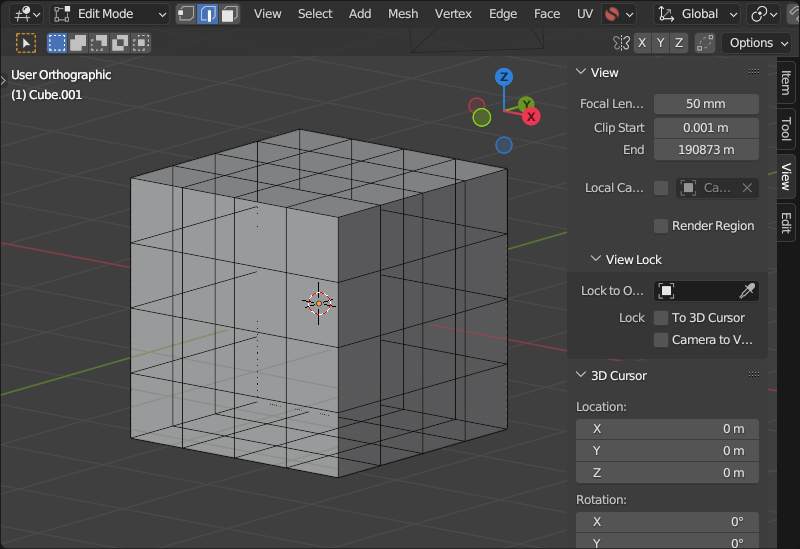Switch to the Tool sidebar tab
This screenshot has width=800, height=549.
(786, 129)
